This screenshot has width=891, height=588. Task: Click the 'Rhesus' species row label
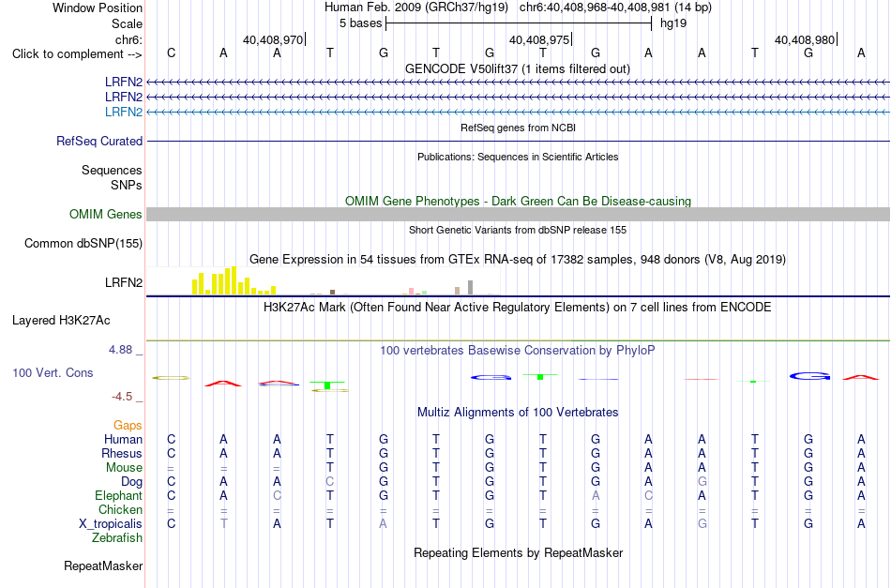[x=122, y=453]
